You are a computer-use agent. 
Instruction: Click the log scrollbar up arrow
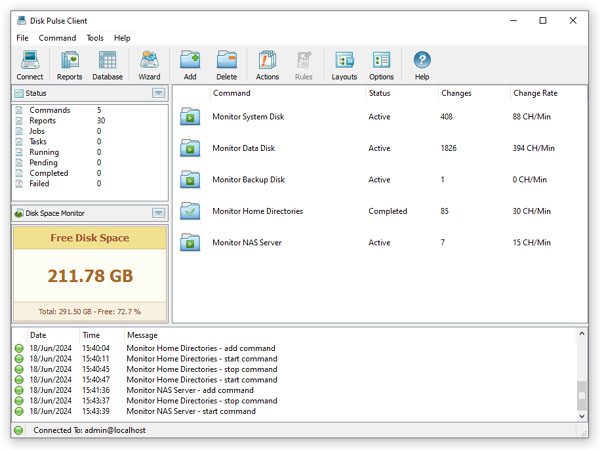[x=582, y=334]
